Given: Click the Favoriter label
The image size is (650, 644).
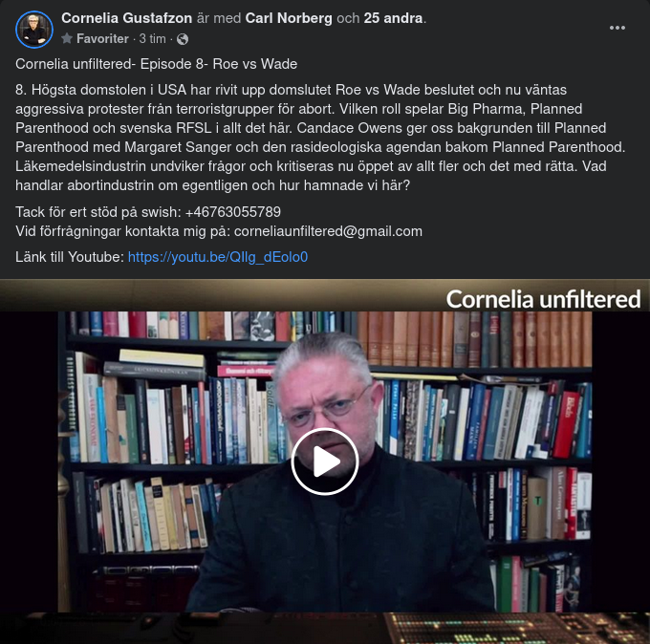Looking at the screenshot, I should click(102, 39).
